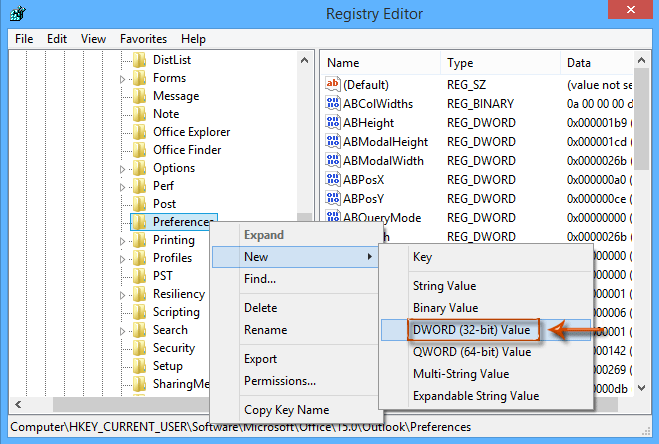Viewport: 659px width, 444px height.
Task: Click Copy Key Name in context menu
Action: point(286,410)
